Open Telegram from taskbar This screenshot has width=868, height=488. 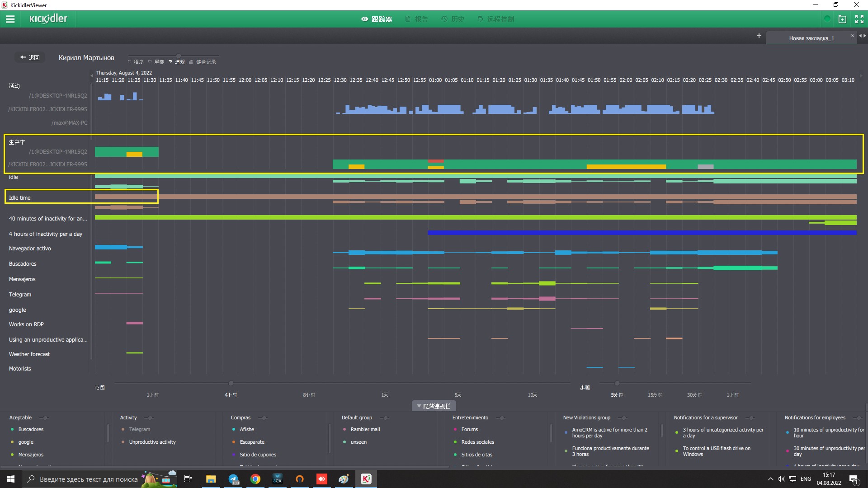(233, 479)
